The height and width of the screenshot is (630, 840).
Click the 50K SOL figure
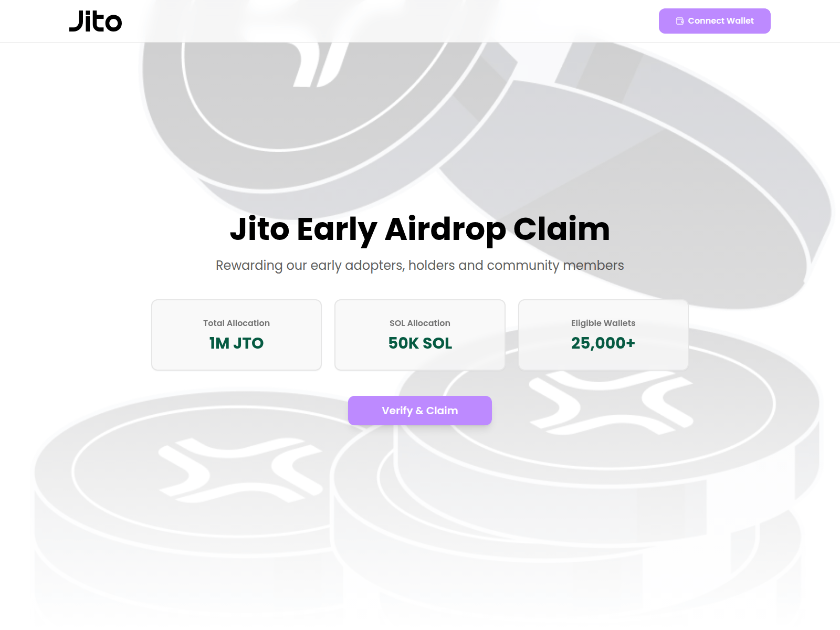point(419,343)
